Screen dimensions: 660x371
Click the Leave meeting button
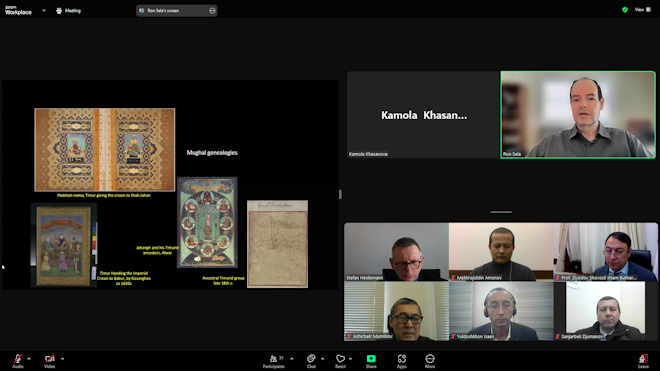tap(643, 361)
